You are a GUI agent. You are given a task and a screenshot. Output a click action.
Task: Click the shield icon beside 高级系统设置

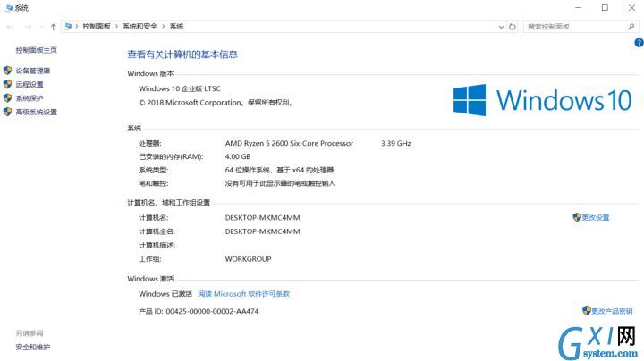pos(7,112)
